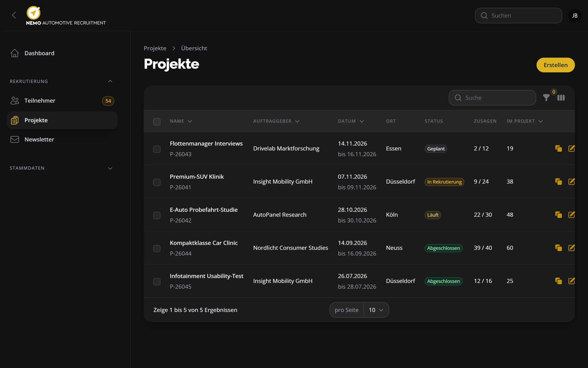Sort table by Datum column

[351, 121]
